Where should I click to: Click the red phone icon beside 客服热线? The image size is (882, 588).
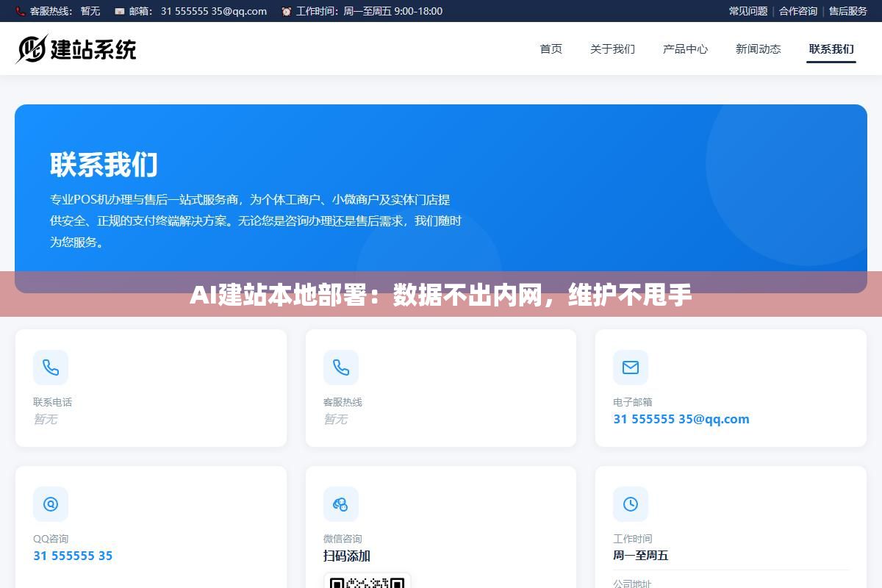[x=21, y=11]
